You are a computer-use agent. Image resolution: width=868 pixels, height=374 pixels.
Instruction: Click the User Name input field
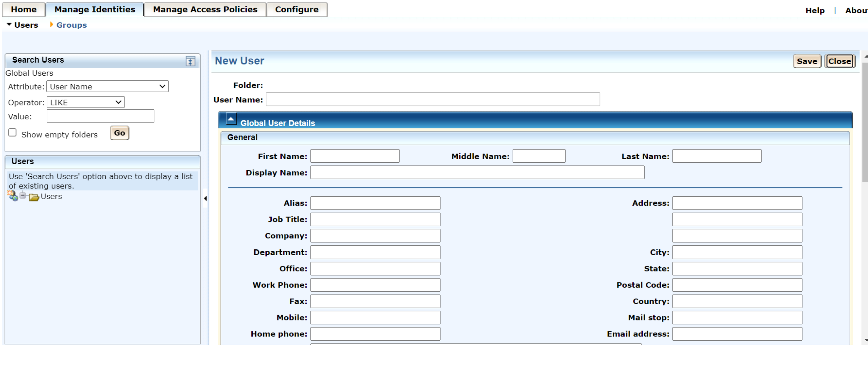pyautogui.click(x=433, y=99)
